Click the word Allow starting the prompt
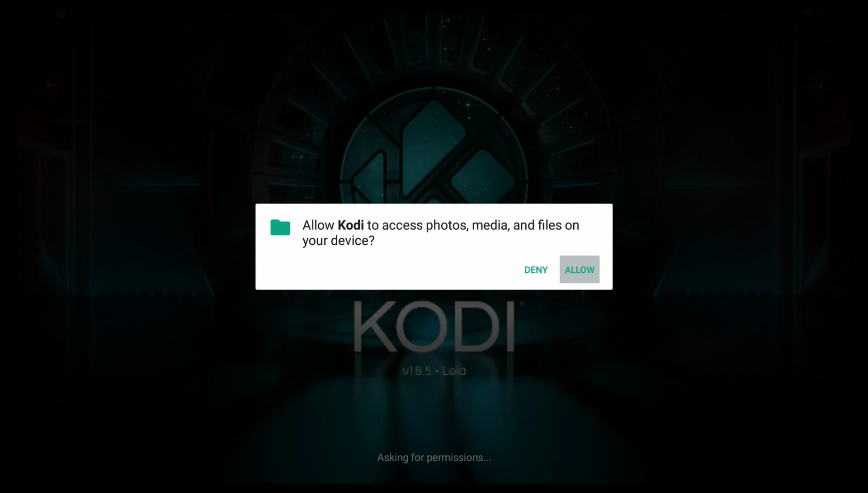Screen dimensions: 868x493 (x=318, y=225)
